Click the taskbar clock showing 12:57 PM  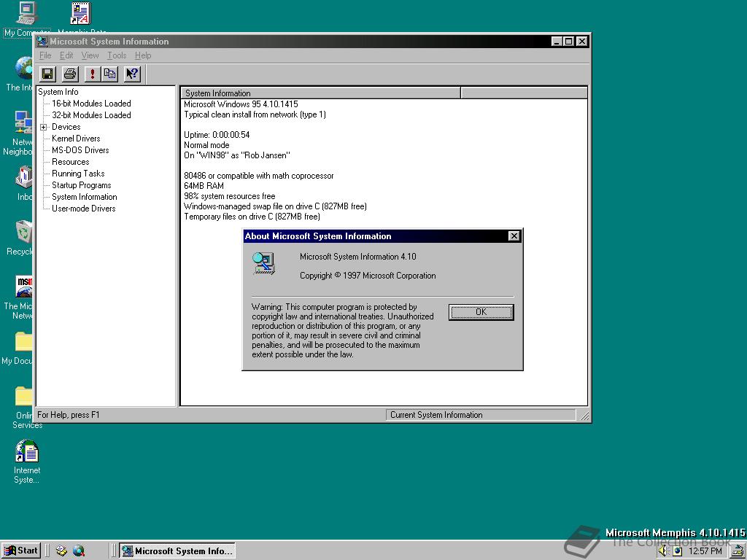pos(705,551)
